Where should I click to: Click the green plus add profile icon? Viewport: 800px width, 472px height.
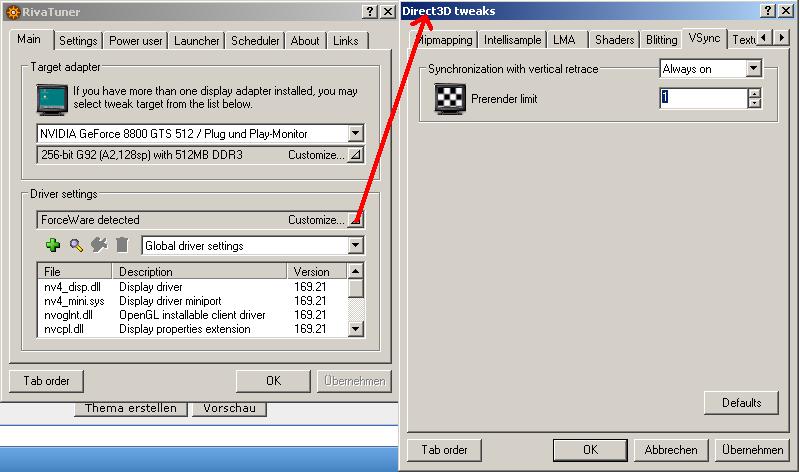(x=53, y=245)
